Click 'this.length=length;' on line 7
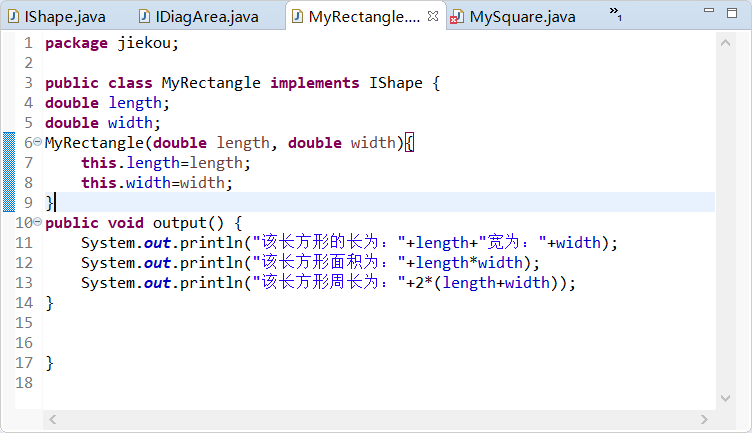Viewport: 752px width, 433px height. (x=166, y=163)
